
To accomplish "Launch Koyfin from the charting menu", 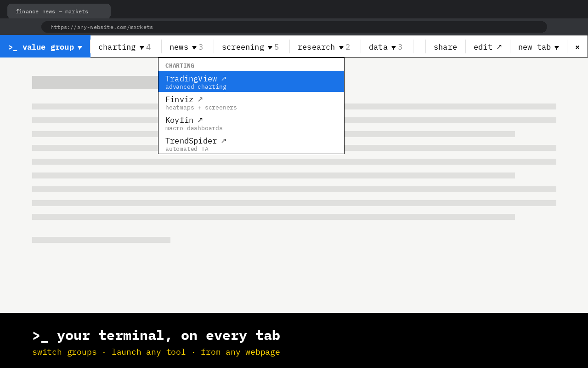I will click(251, 123).
